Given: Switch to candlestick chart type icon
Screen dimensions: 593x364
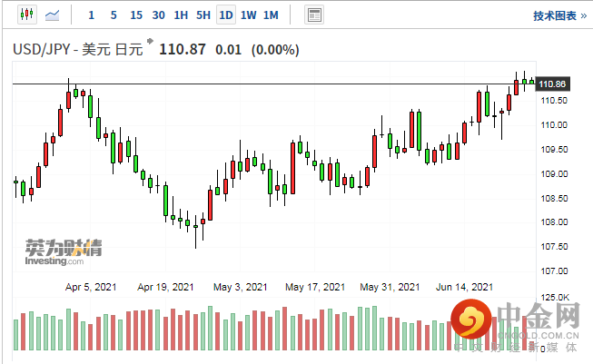Looking at the screenshot, I should [x=27, y=15].
